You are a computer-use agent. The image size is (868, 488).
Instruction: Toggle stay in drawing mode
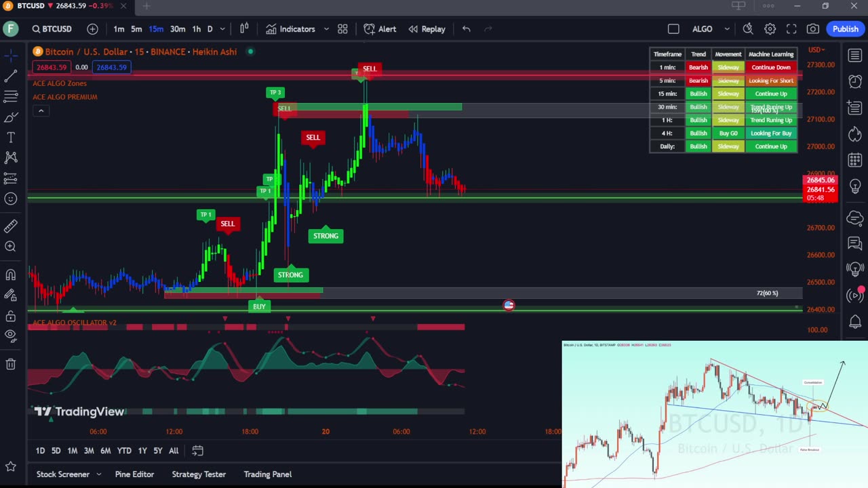click(x=11, y=295)
